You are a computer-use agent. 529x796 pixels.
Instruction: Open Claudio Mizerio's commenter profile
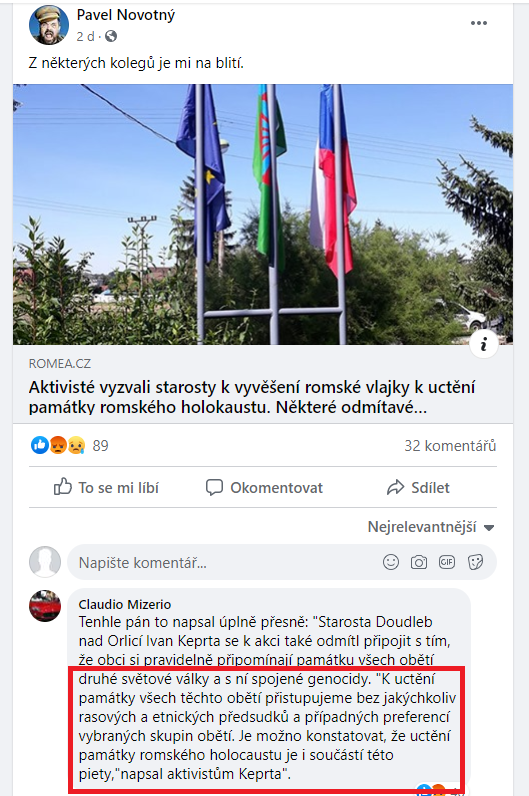[125, 604]
